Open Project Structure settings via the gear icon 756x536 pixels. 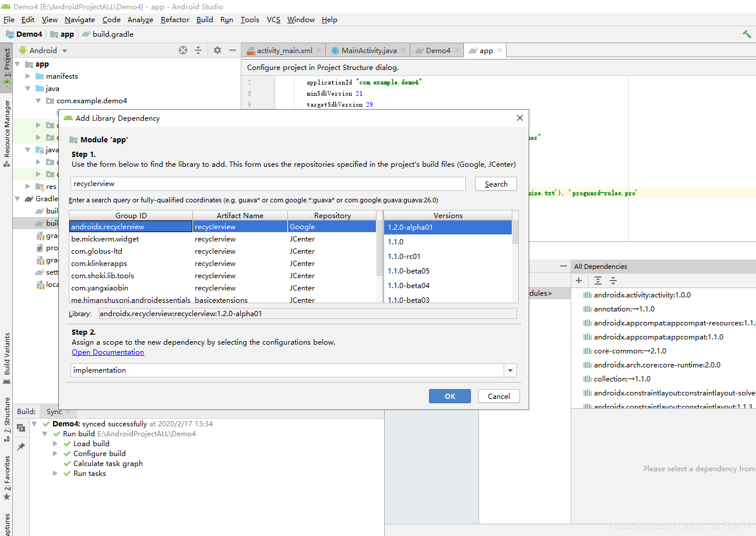point(217,50)
